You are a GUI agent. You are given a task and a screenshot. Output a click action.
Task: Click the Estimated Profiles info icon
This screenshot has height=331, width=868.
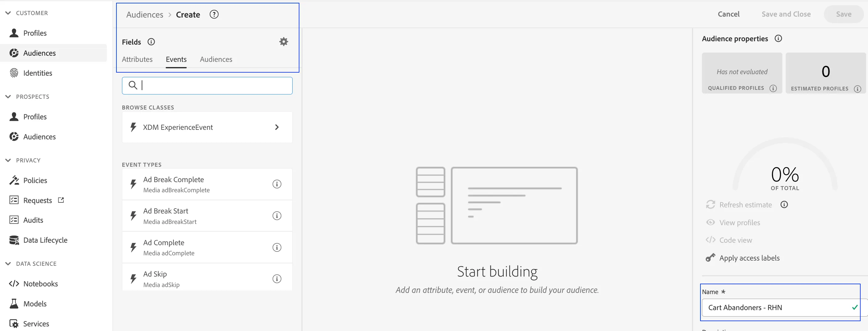[x=857, y=89]
